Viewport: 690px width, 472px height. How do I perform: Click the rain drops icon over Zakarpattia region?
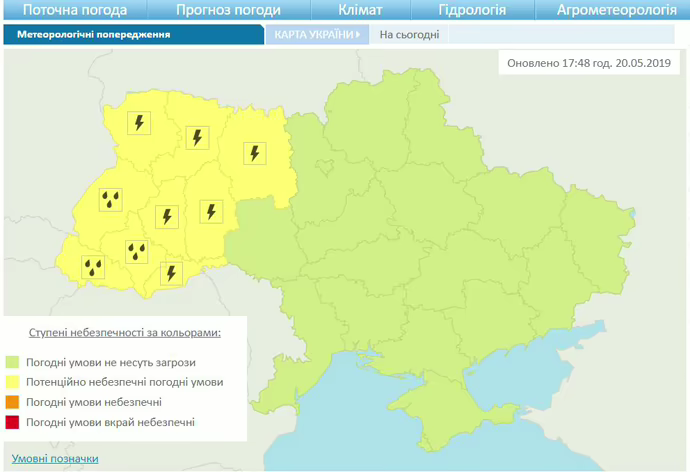tap(94, 266)
